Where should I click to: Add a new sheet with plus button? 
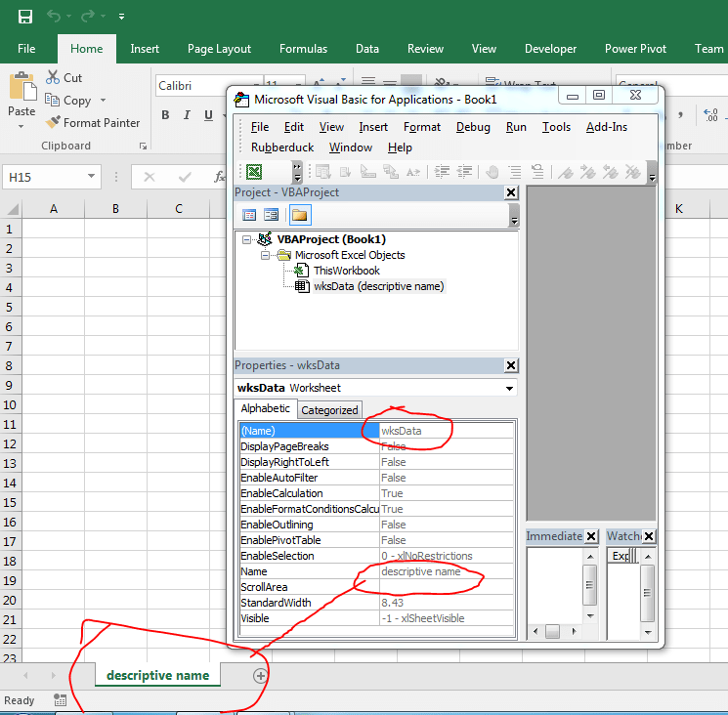pos(261,676)
